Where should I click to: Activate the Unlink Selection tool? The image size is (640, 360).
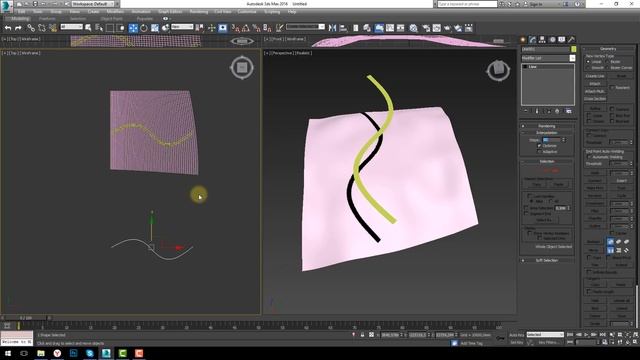(42, 28)
